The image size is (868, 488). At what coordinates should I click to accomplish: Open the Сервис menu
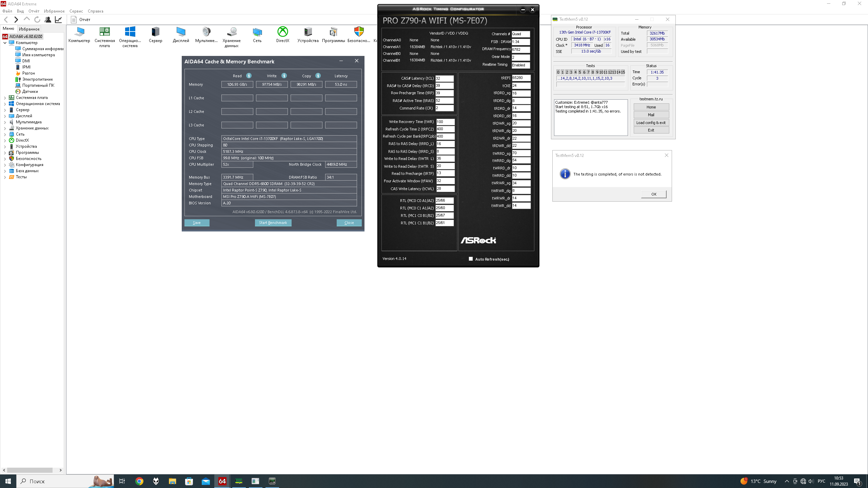pyautogui.click(x=76, y=11)
